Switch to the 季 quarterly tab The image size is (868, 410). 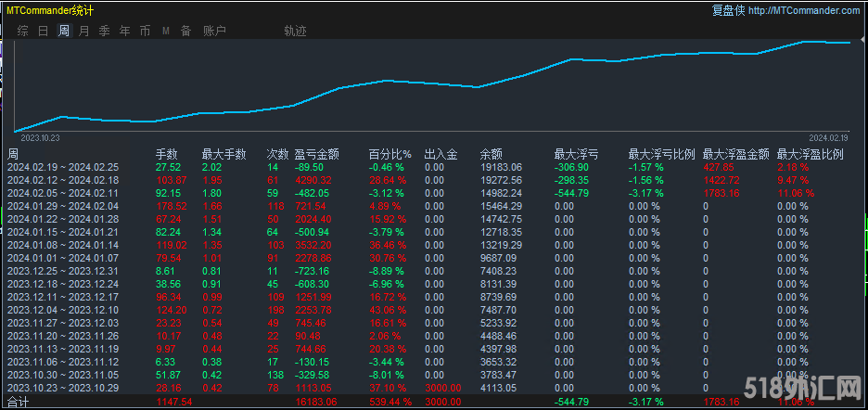[x=105, y=31]
